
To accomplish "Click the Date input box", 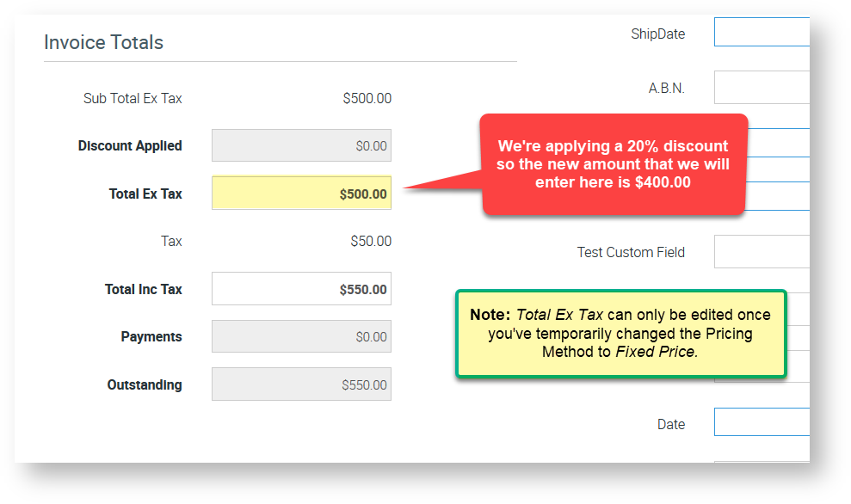I will [x=762, y=422].
